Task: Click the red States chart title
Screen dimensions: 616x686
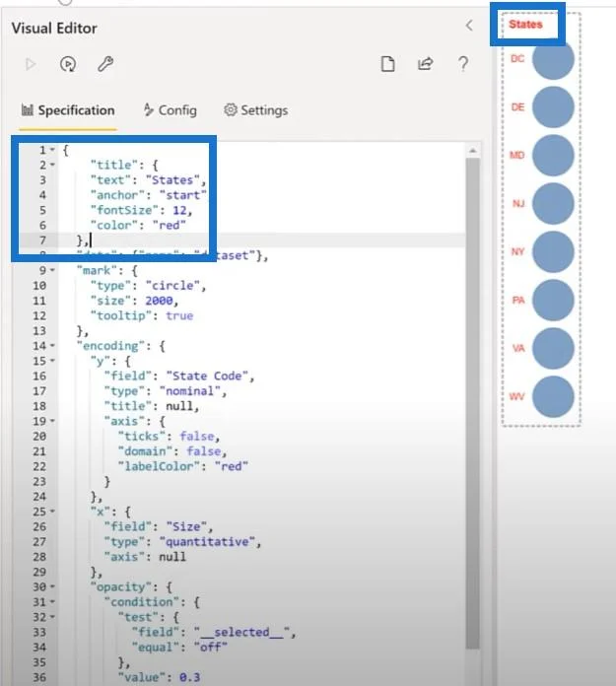Action: tap(525, 24)
